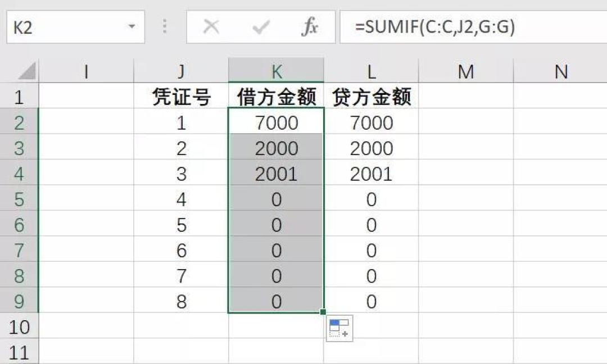This screenshot has width=607, height=364.
Task: Select empty cell I2
Action: point(87,121)
